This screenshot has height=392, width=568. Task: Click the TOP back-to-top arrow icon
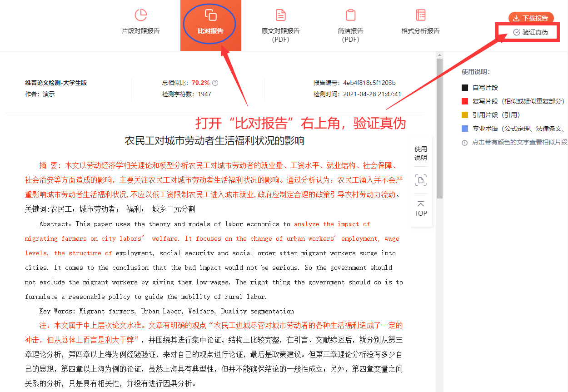[420, 204]
